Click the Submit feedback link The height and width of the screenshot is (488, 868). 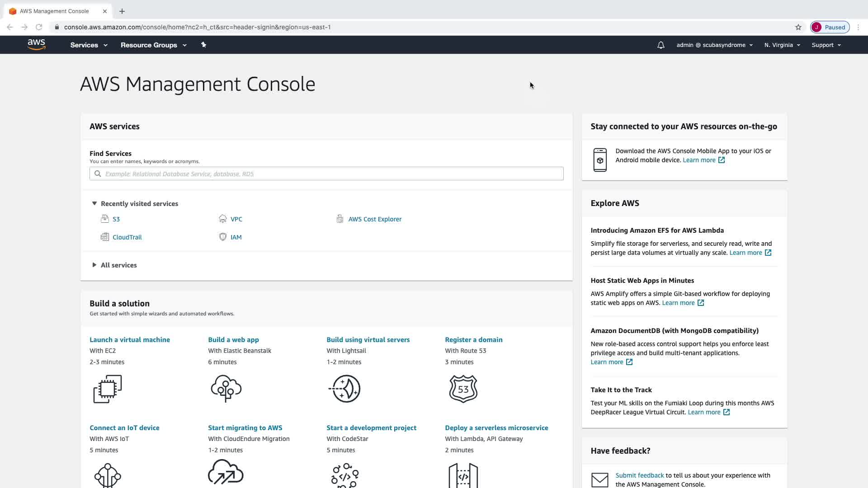click(x=639, y=475)
